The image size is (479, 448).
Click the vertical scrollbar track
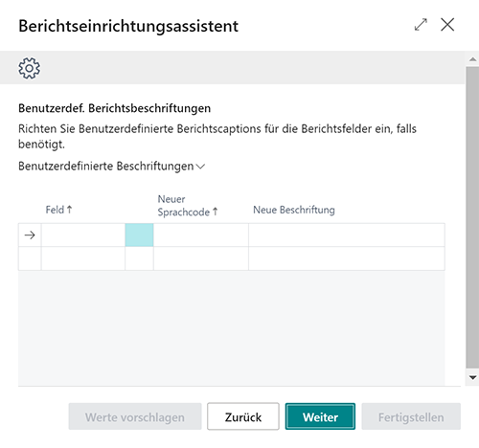pos(472,217)
